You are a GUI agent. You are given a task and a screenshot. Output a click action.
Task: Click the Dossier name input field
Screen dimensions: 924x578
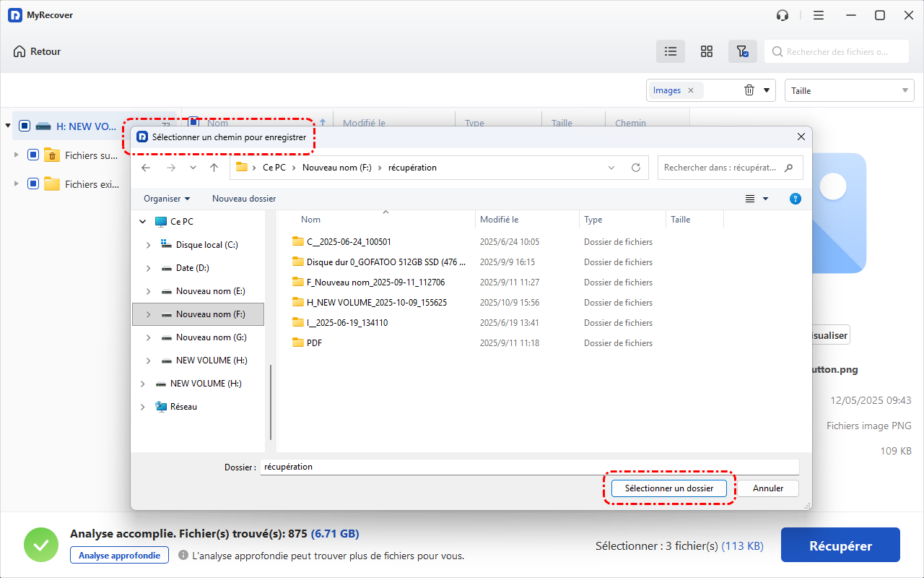(x=529, y=467)
